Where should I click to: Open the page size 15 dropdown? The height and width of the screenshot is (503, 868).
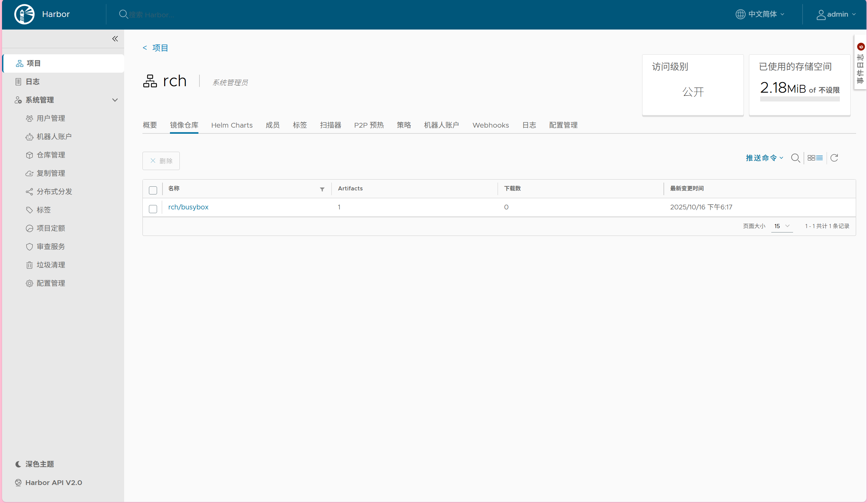click(782, 226)
